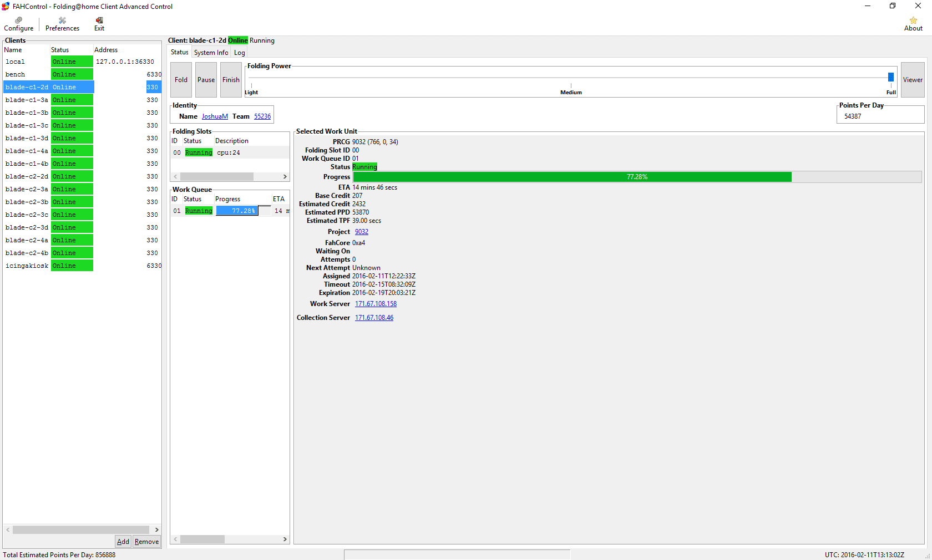Click the Add client button
Screen dimensions: 932x560
point(123,542)
